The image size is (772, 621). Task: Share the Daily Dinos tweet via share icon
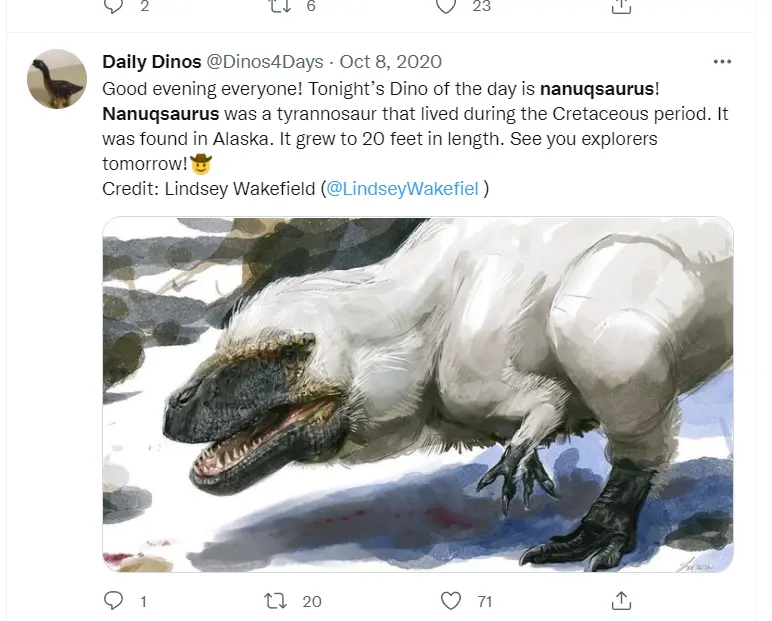621,600
